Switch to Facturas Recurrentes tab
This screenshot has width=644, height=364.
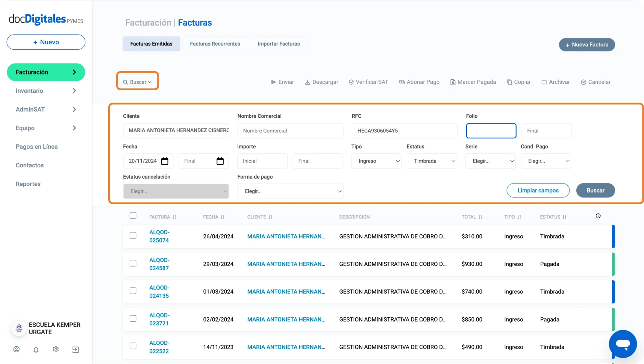(x=215, y=44)
